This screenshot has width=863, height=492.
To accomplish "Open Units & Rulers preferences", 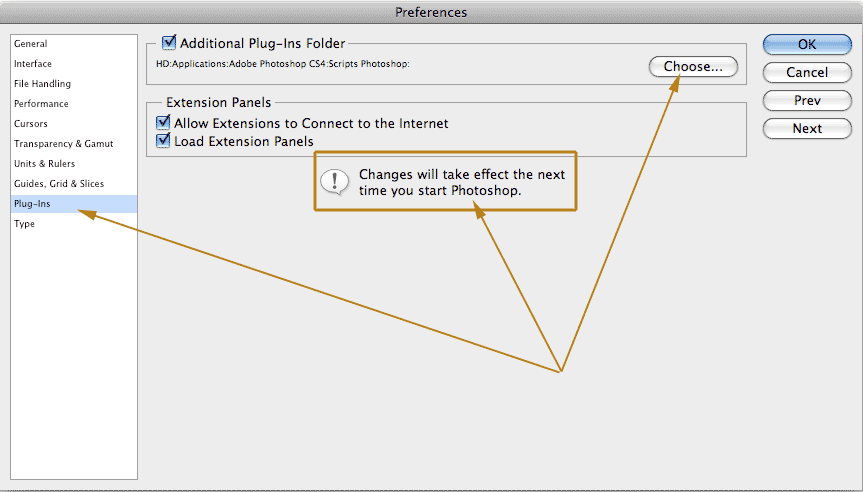I will click(44, 164).
